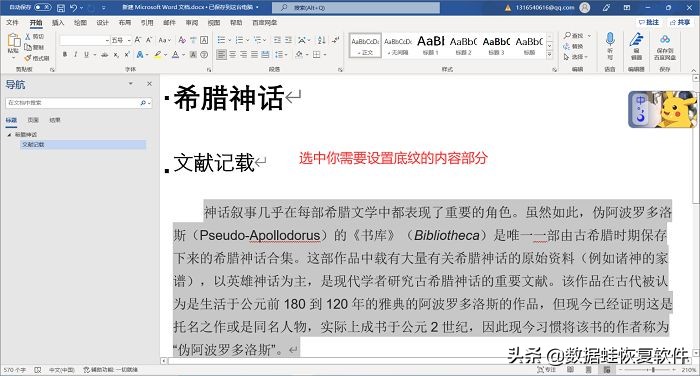Toggle Underline formatting
This screenshot has height=376, width=700.
(x=86, y=54)
